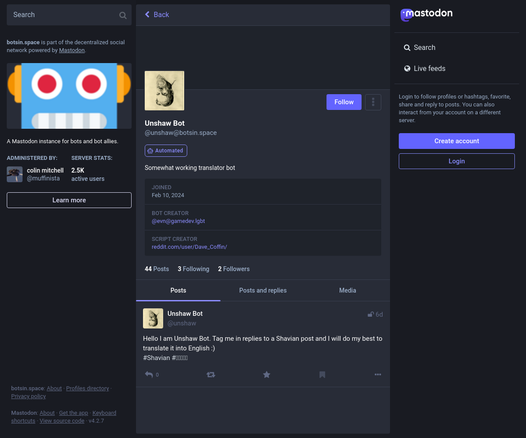Click Unshaw Bot name in post header
526x438 pixels.
pyautogui.click(x=185, y=314)
